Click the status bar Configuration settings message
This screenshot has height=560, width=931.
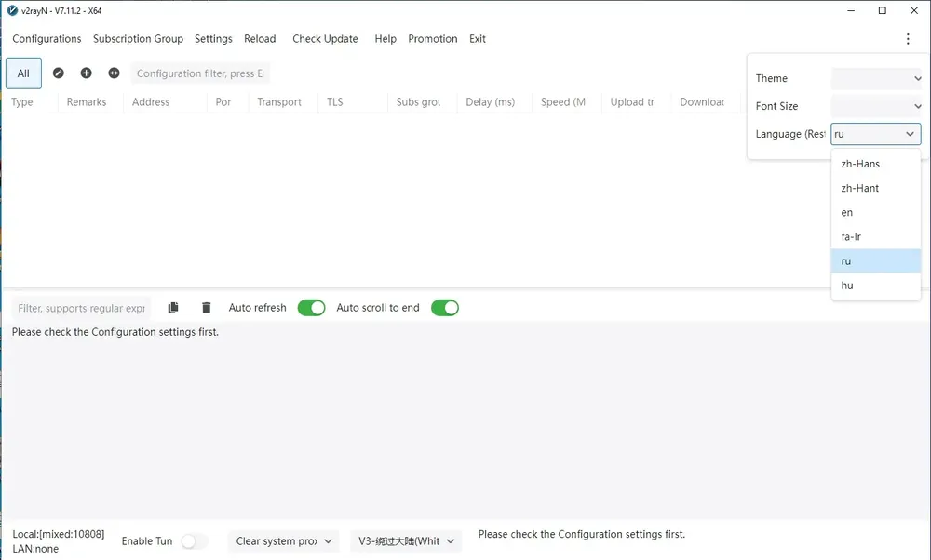click(582, 534)
